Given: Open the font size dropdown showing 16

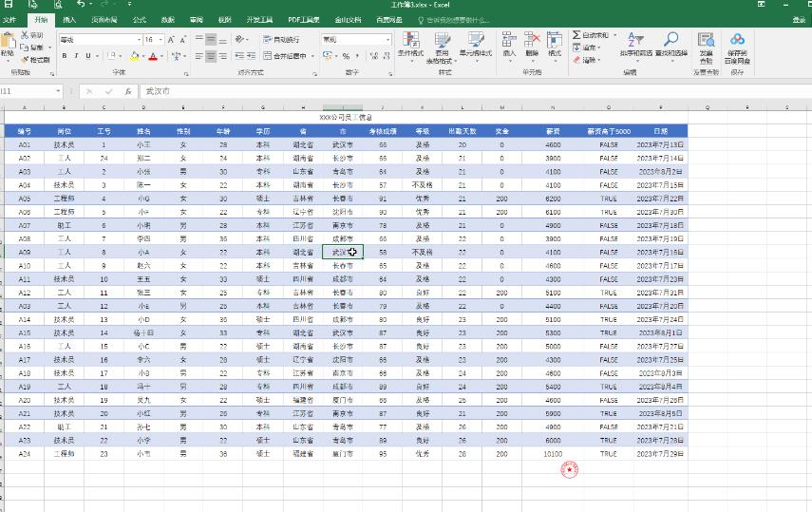Looking at the screenshot, I should 161,39.
